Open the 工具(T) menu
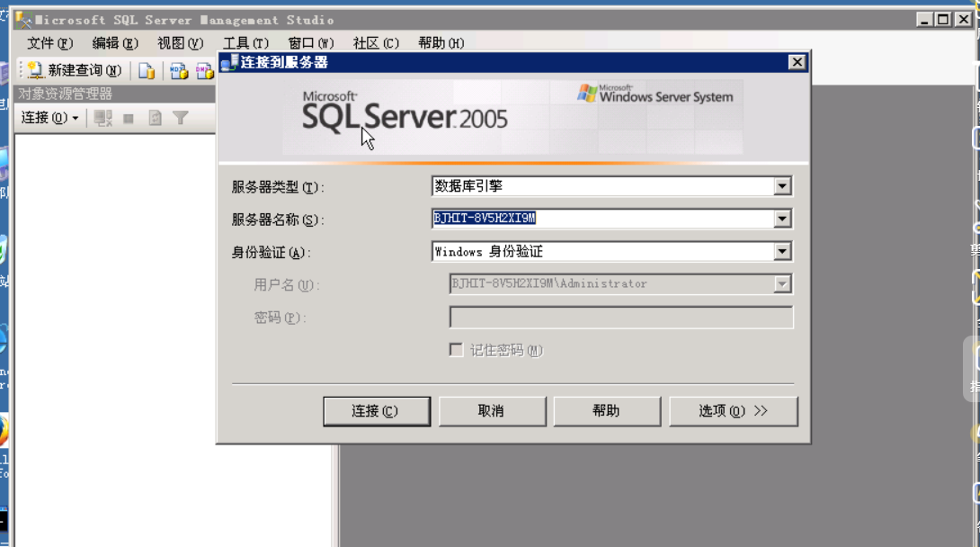Image resolution: width=980 pixels, height=547 pixels. [x=245, y=43]
